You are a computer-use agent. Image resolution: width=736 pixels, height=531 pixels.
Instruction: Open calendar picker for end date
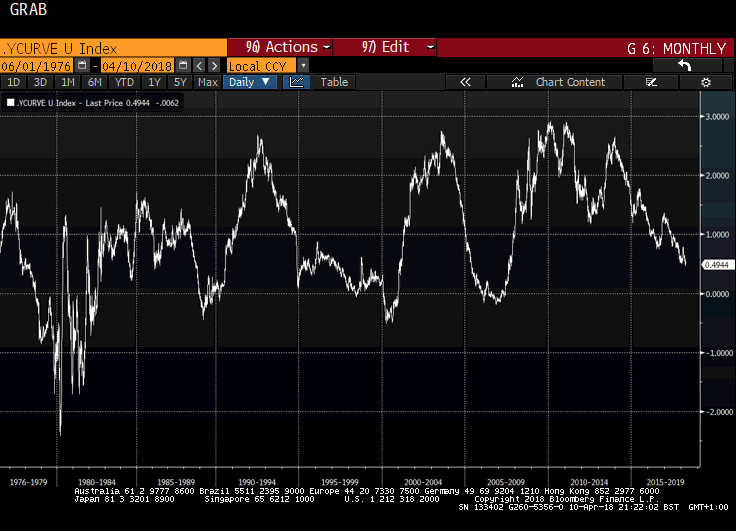point(183,65)
